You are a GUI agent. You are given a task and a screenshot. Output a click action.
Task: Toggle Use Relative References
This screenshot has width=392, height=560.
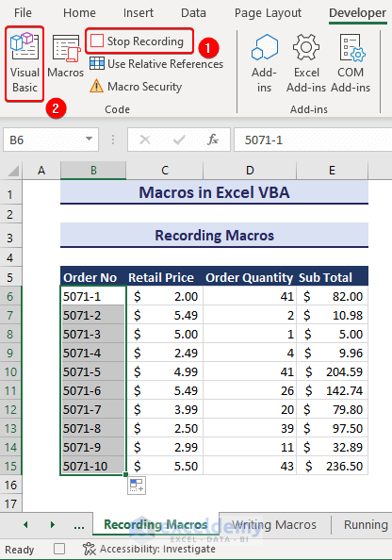[x=156, y=64]
